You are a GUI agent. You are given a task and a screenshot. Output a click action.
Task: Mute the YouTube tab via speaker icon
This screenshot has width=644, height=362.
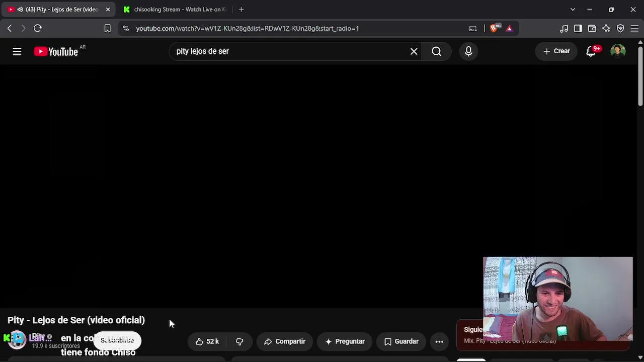(x=20, y=10)
